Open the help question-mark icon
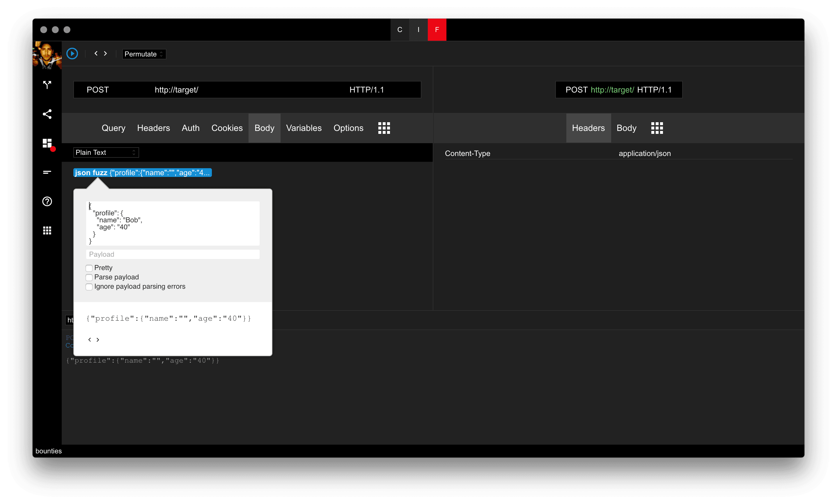 (x=47, y=201)
